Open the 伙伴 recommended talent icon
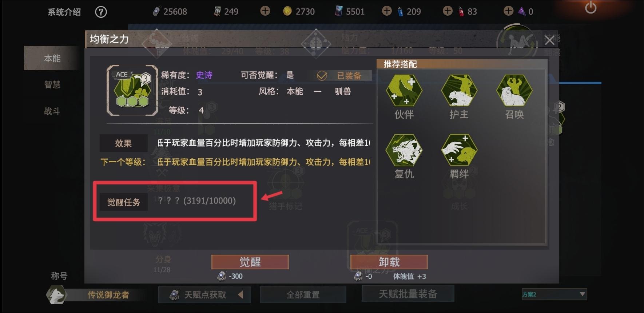 [x=404, y=91]
